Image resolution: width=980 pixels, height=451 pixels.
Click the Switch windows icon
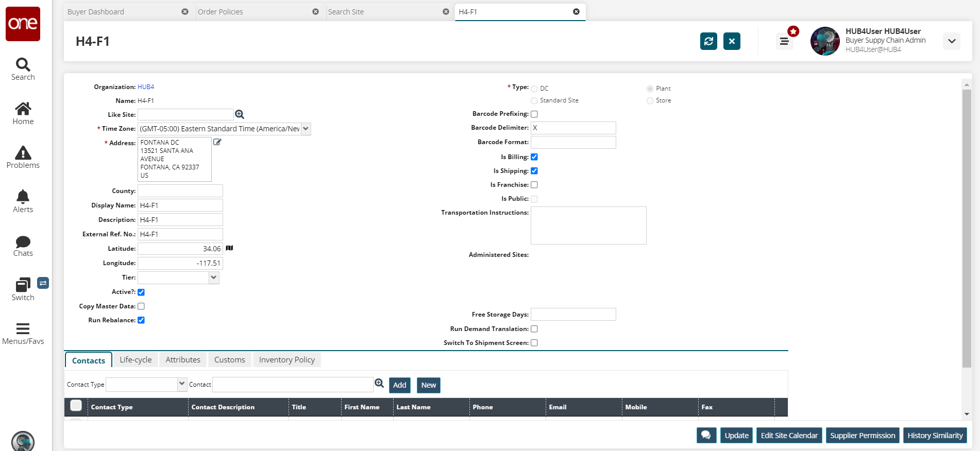coord(23,285)
